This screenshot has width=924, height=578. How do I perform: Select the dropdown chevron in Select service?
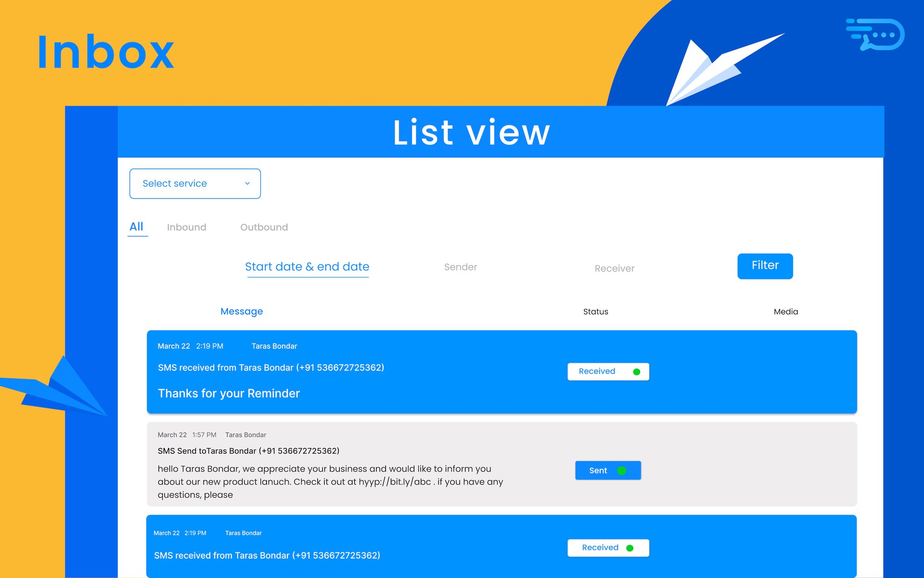[x=247, y=183]
